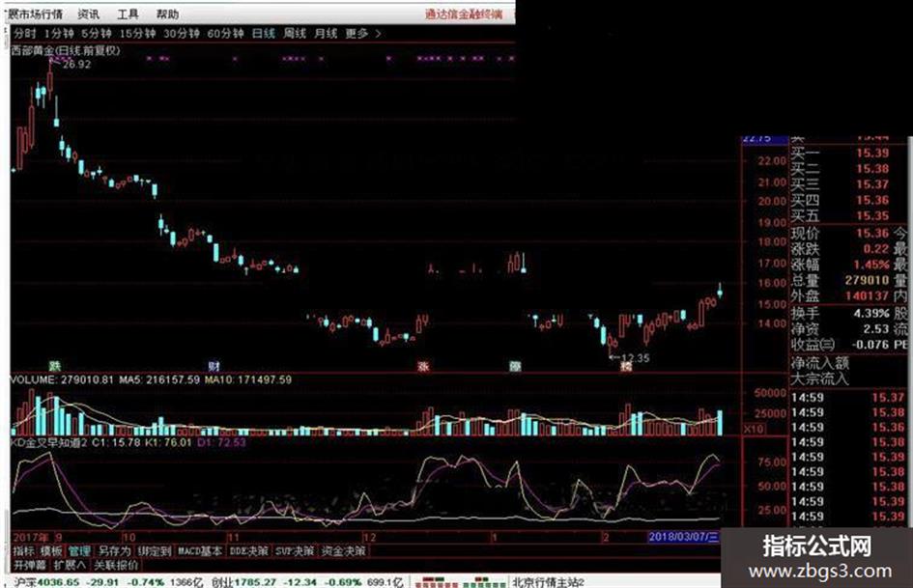Click the 西部黄金(日线,前复权) chart title

(x=66, y=50)
